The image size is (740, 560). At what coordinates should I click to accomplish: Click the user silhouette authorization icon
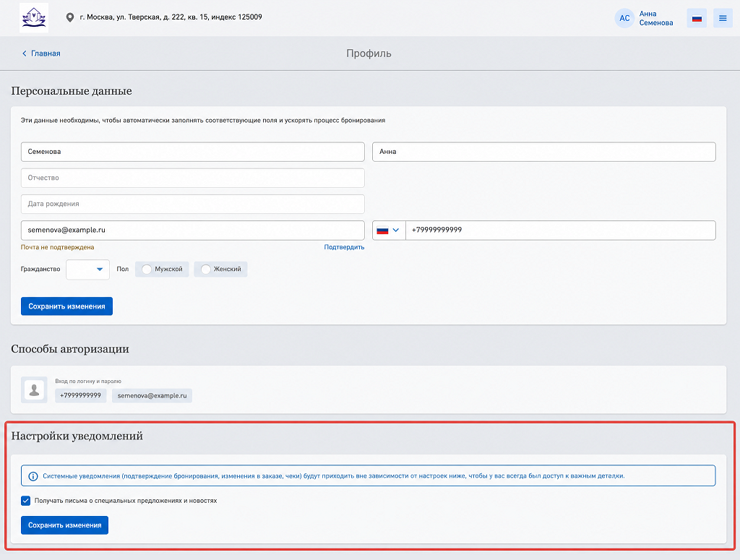34,389
